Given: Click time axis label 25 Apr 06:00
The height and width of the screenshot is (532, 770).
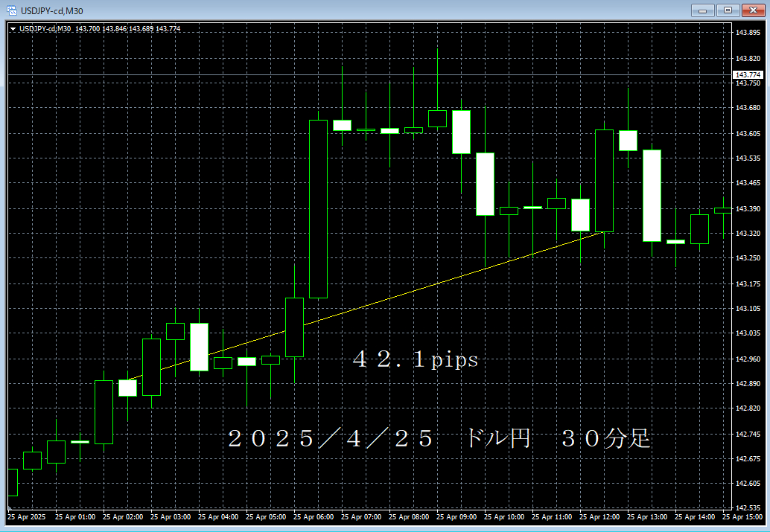Looking at the screenshot, I should point(314,517).
